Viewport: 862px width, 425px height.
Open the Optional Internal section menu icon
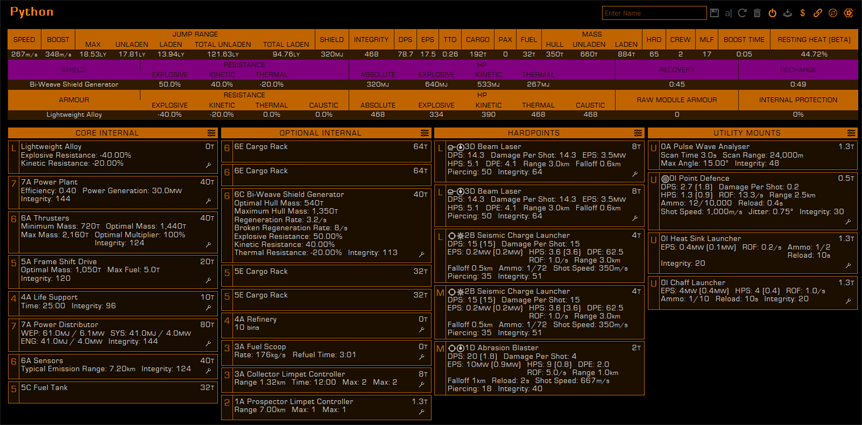click(424, 133)
